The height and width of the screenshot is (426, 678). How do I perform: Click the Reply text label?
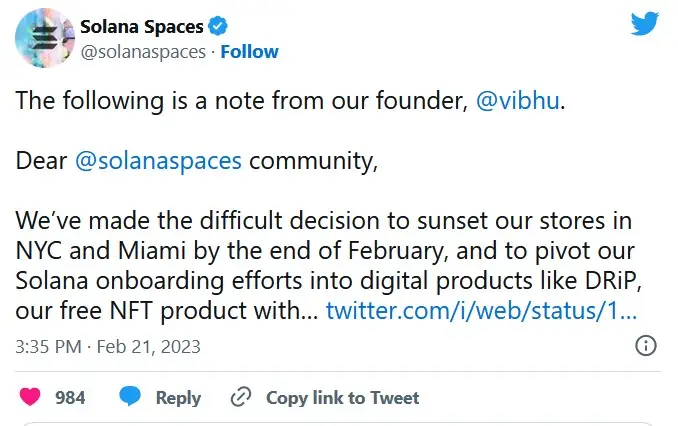click(x=178, y=398)
